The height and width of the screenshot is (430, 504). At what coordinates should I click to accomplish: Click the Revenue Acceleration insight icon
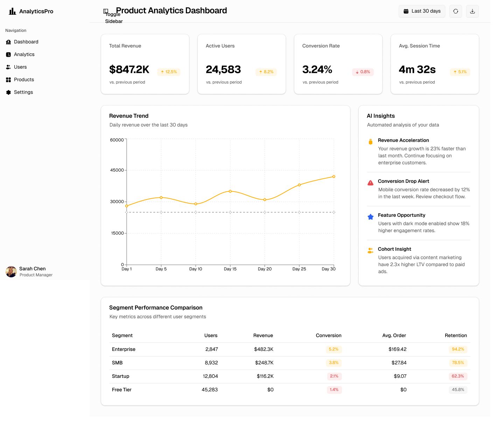click(x=370, y=142)
